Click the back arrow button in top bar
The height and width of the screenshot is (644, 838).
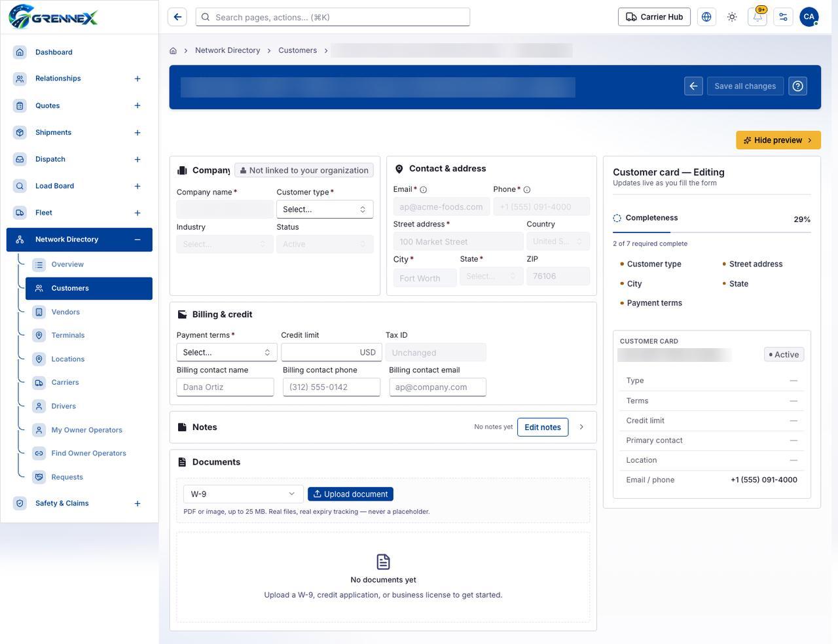[177, 17]
